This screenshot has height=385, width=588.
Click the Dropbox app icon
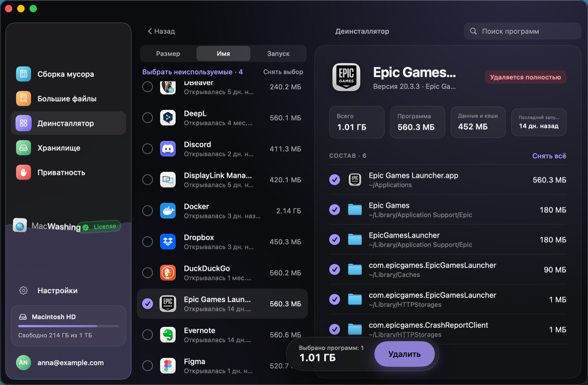[168, 242]
